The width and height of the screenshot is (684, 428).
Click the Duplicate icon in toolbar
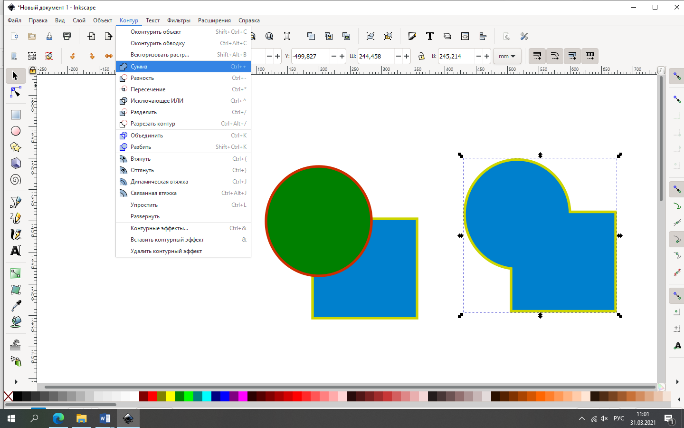311,36
